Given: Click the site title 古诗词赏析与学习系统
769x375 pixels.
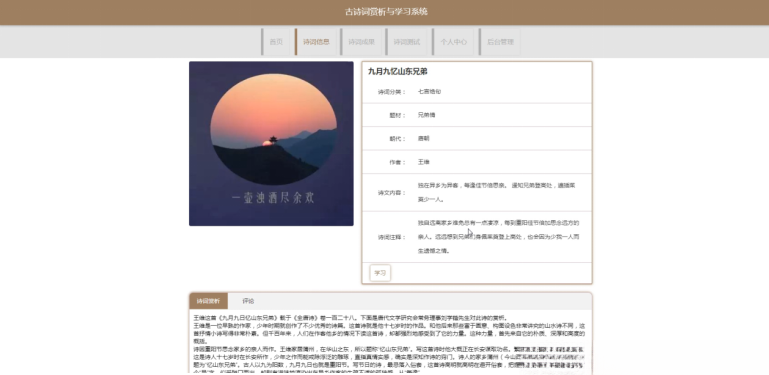Looking at the screenshot, I should point(386,12).
